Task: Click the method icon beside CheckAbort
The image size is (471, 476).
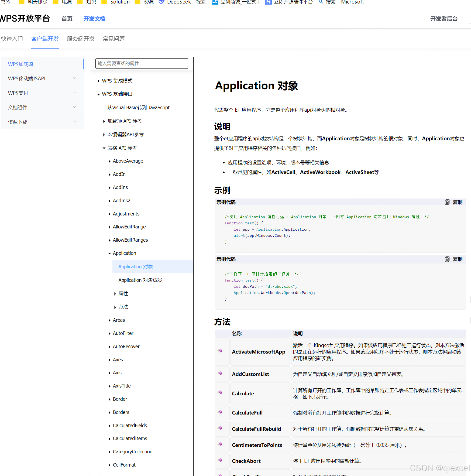Action: point(220,460)
